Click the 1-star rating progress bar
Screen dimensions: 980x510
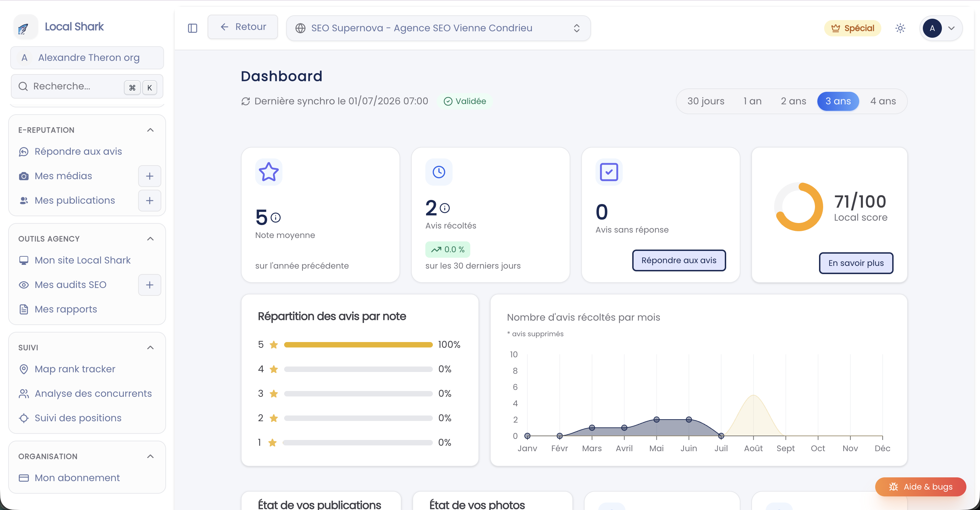coord(358,443)
